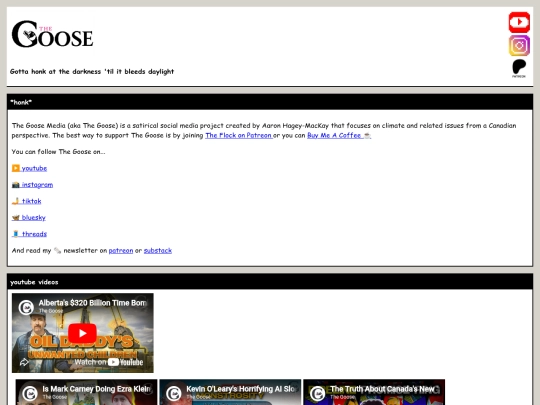Click 'You can follow The Goose on...' text

coord(59,152)
